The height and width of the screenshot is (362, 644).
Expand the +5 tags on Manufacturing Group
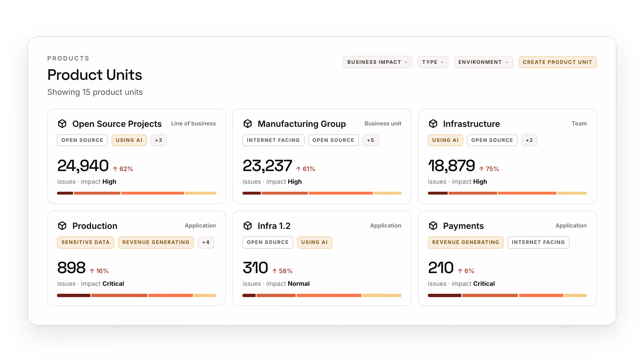coord(371,140)
